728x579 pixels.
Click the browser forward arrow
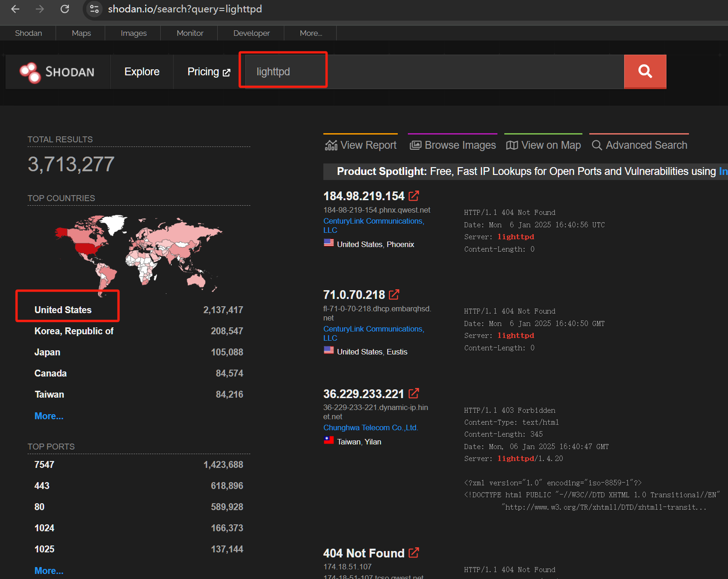pos(40,9)
